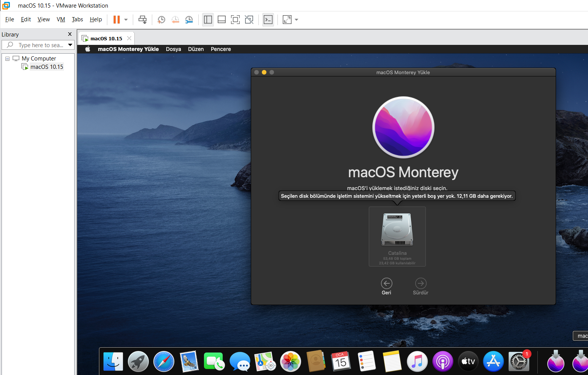Open the power options arrow beside pause
Viewport: 588px width, 375px height.
click(126, 19)
